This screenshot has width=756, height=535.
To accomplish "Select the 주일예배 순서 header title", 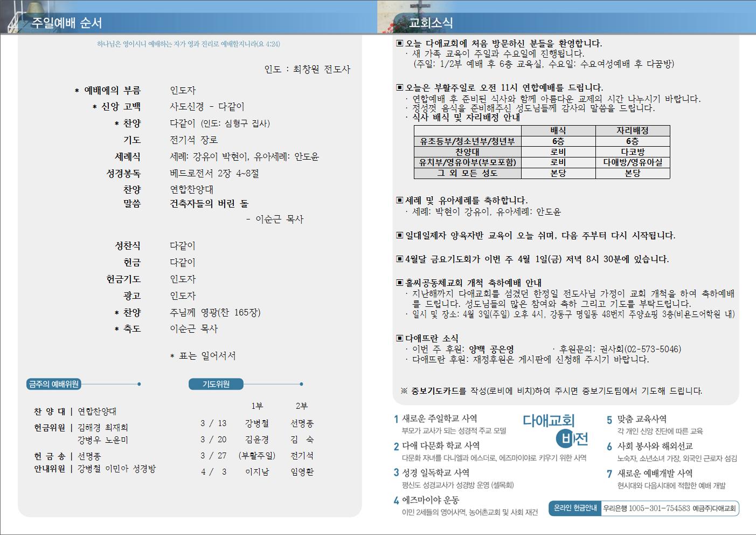I will (x=67, y=23).
